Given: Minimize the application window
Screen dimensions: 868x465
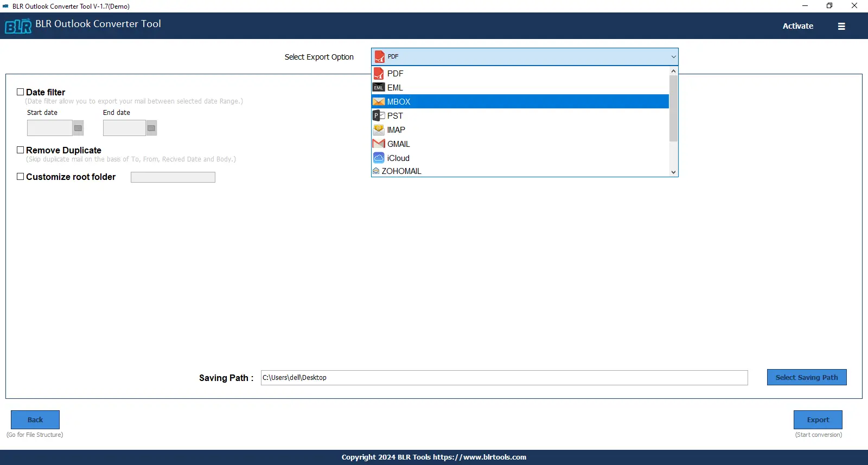Looking at the screenshot, I should [x=805, y=6].
